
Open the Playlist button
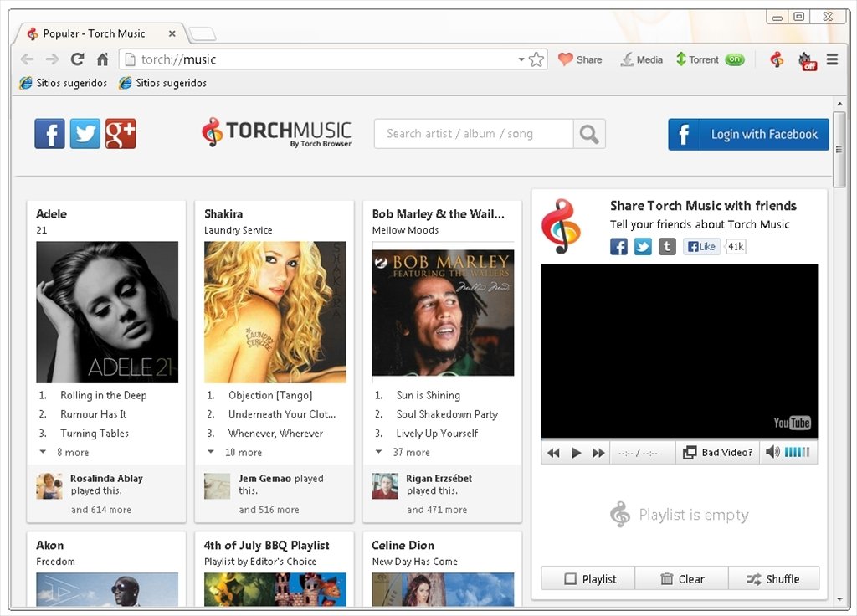tap(588, 579)
